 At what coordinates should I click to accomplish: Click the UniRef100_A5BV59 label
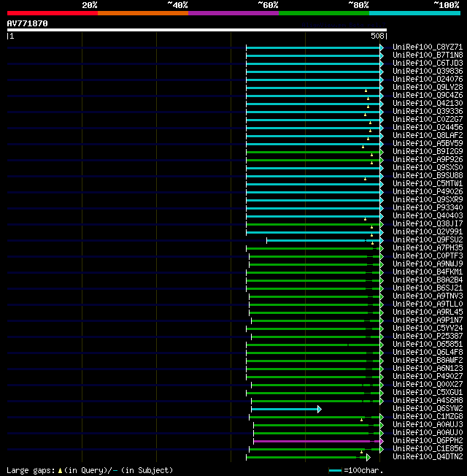(428, 144)
